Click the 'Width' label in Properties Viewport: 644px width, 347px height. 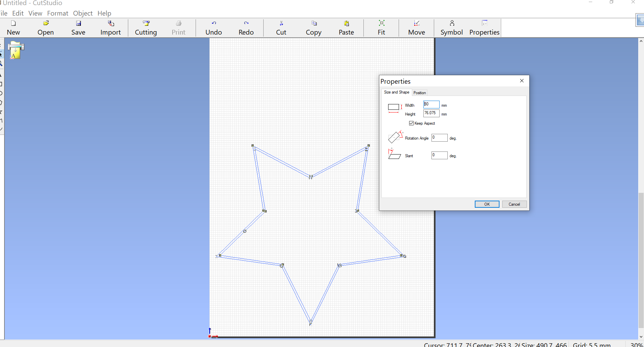(409, 105)
